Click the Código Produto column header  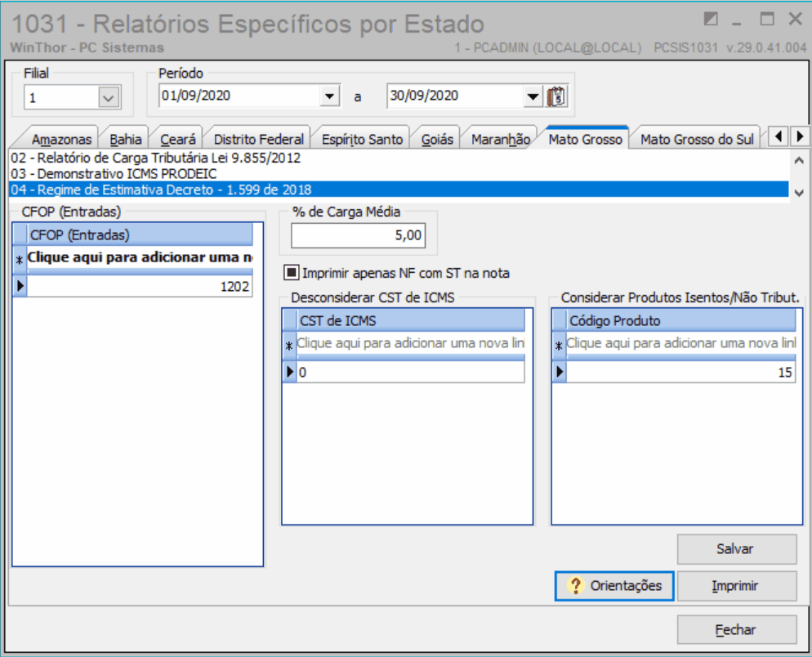coord(680,320)
